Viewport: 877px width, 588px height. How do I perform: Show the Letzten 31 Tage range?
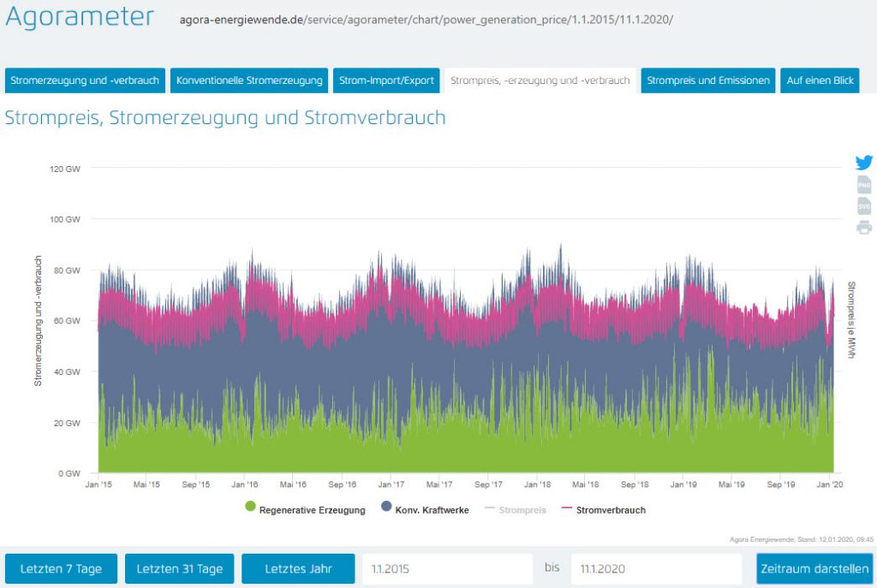point(180,569)
